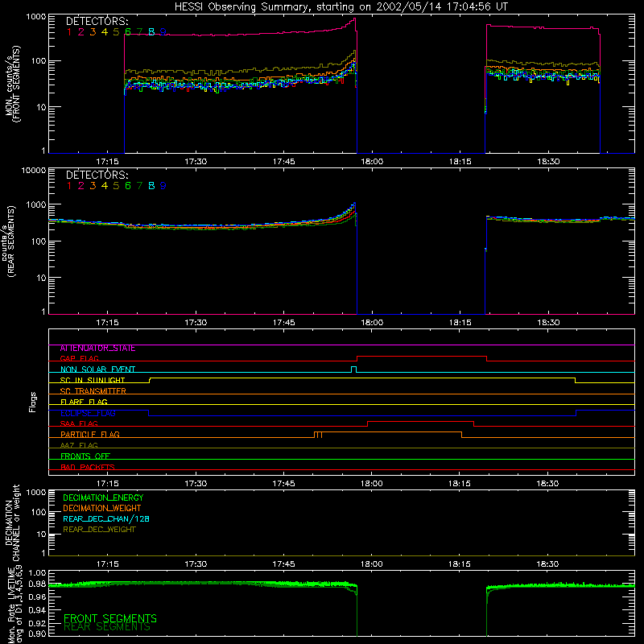Click the SAA_FLAG label

(79, 423)
